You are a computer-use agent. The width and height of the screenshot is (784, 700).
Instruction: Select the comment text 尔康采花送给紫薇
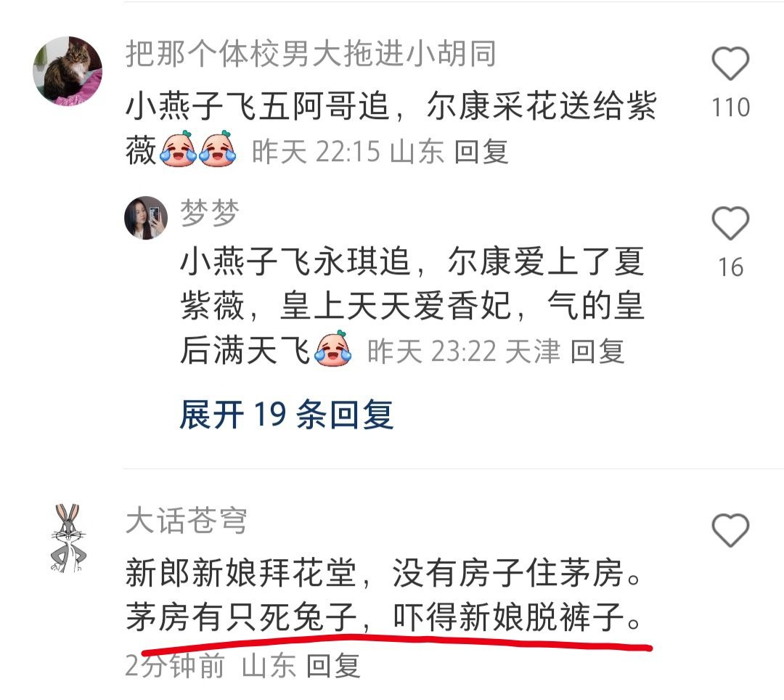[391, 128]
